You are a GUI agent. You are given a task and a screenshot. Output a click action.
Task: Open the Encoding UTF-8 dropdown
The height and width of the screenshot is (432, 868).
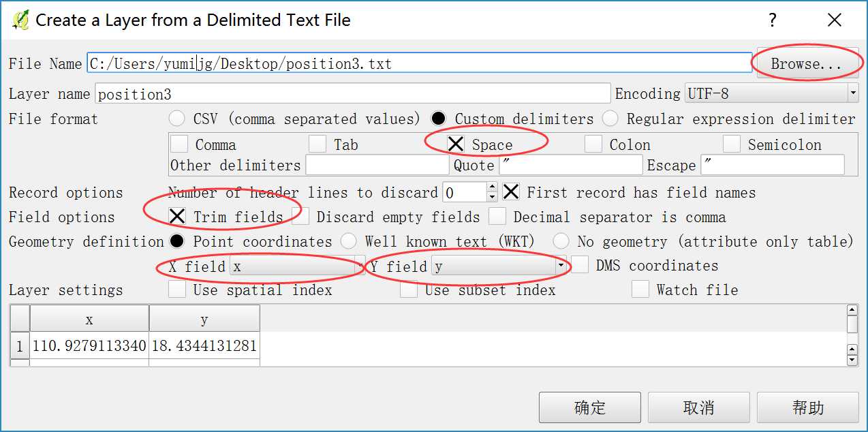771,93
